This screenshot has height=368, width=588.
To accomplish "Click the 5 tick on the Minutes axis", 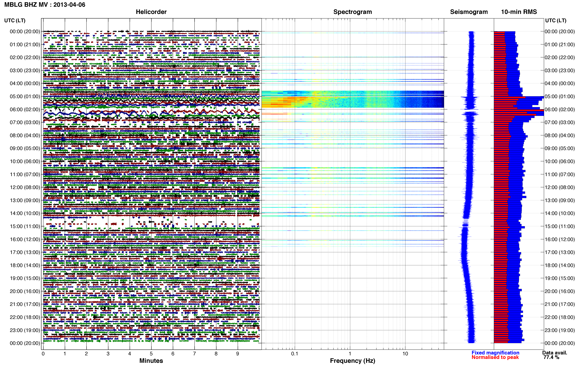I will click(x=151, y=353).
